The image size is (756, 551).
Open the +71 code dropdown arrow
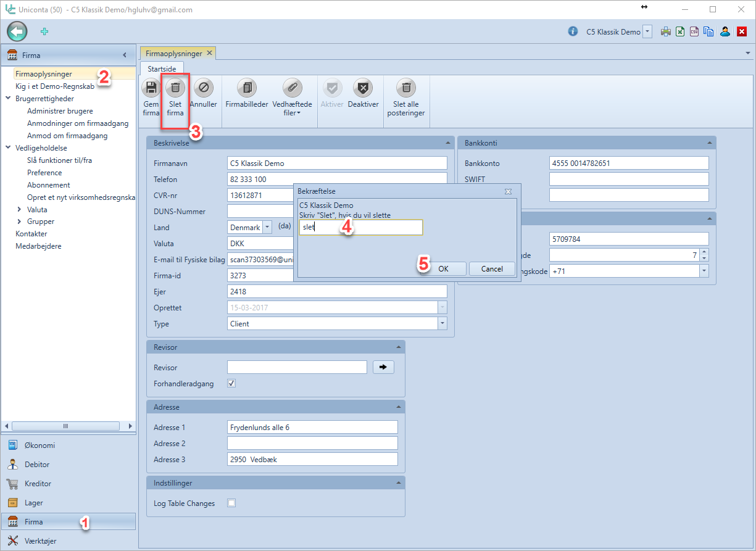pyautogui.click(x=704, y=271)
